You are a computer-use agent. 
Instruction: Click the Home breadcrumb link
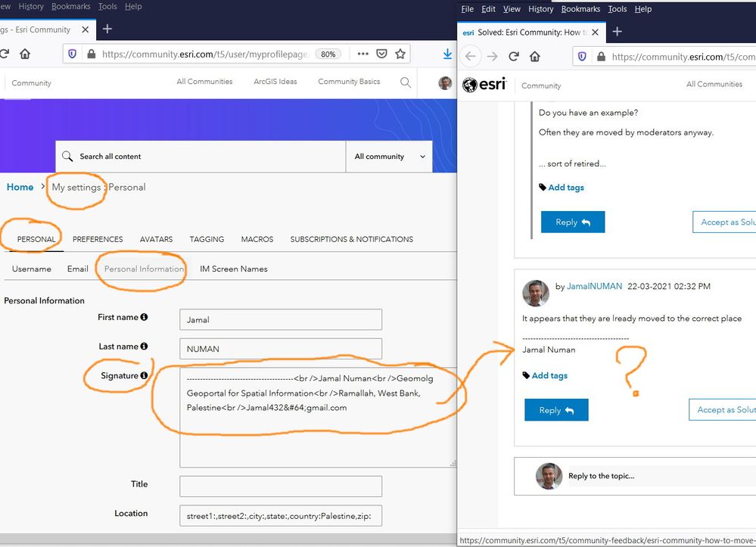20,187
